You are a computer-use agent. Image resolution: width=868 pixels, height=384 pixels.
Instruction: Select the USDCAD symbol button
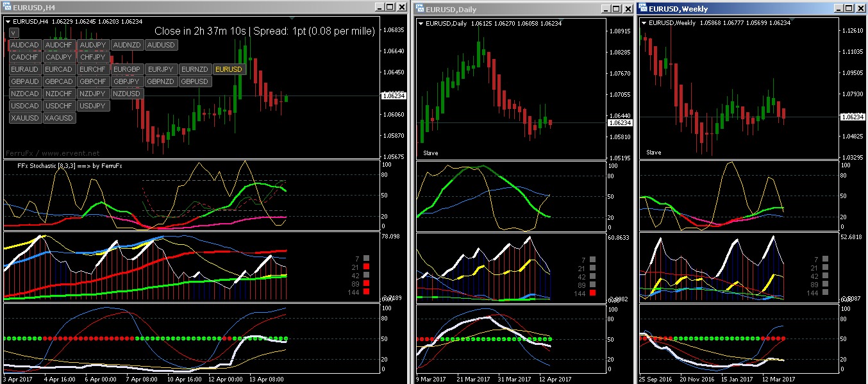coord(26,106)
